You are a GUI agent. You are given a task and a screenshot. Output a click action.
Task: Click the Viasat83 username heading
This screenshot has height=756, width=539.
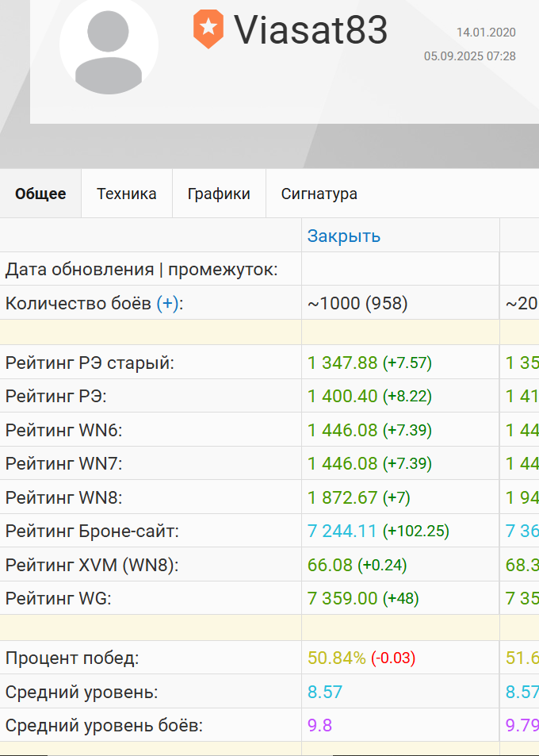point(310,30)
